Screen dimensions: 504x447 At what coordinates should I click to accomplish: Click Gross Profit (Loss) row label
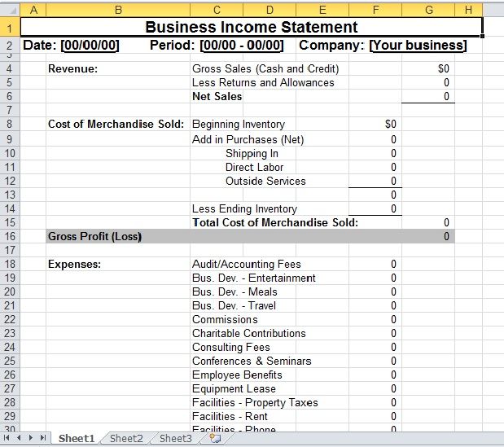point(94,236)
